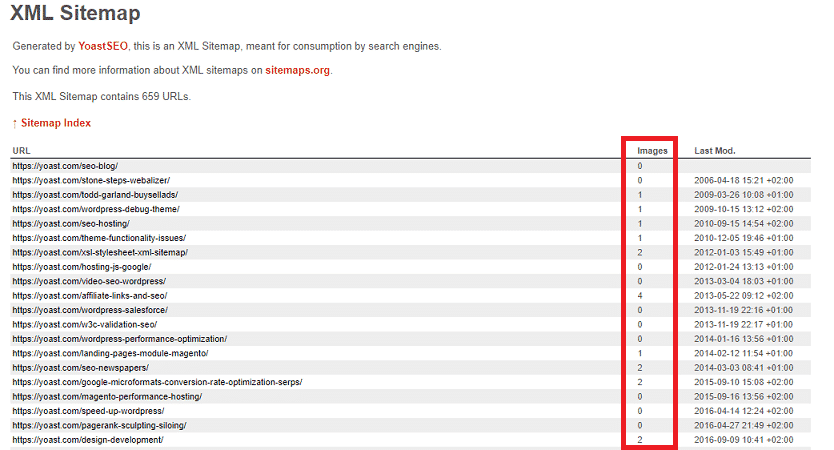Open the wordpress-salesforce URL

(90, 310)
